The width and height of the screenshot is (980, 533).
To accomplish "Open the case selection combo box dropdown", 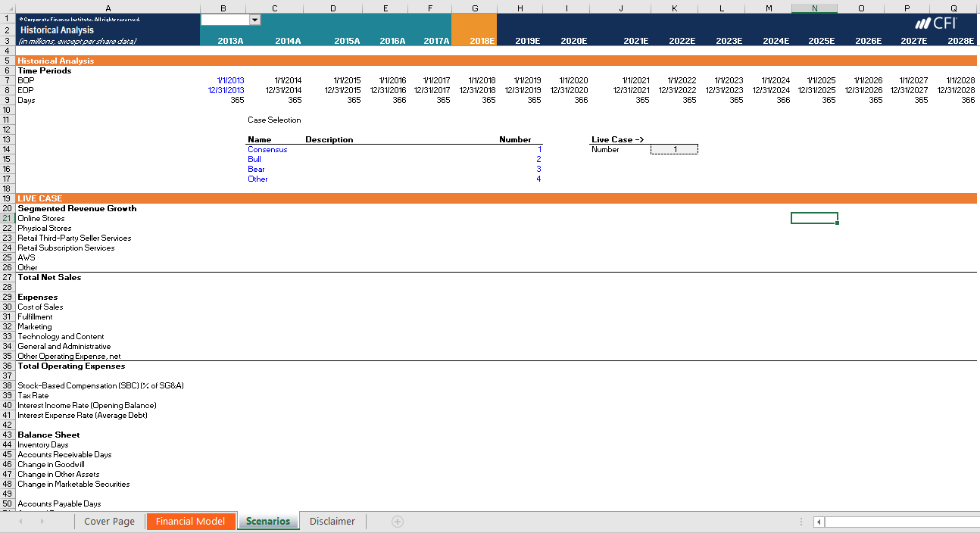I will pos(256,18).
